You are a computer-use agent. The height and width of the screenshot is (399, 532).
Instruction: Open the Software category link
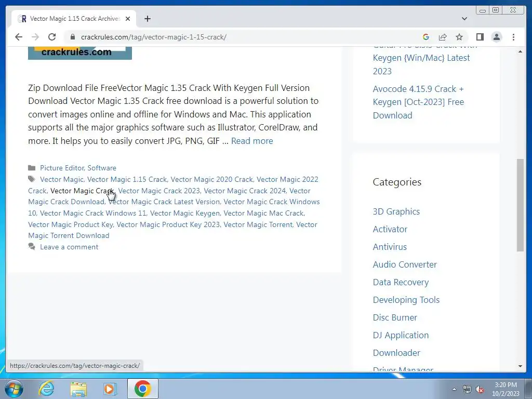(102, 168)
